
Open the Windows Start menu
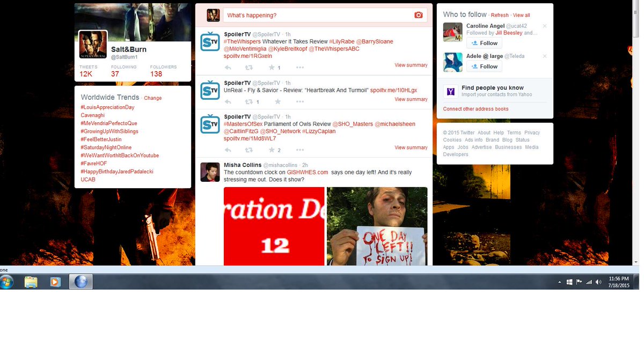(8, 282)
